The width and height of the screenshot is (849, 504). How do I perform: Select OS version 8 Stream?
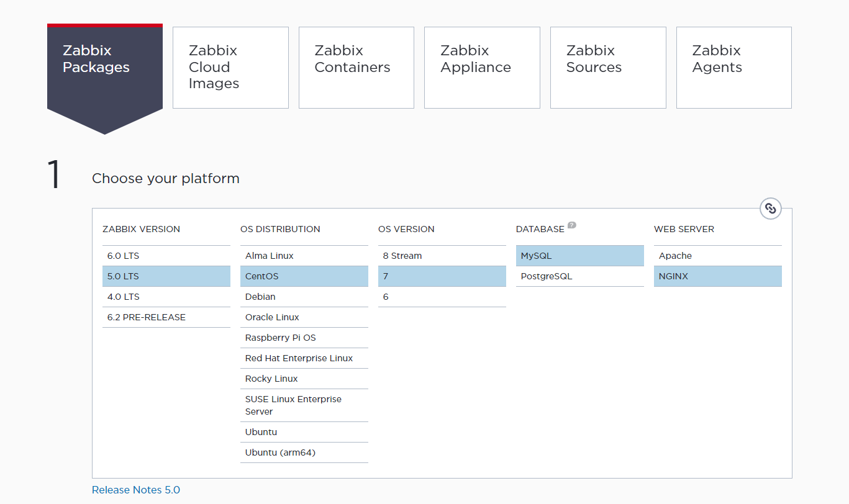(x=442, y=256)
